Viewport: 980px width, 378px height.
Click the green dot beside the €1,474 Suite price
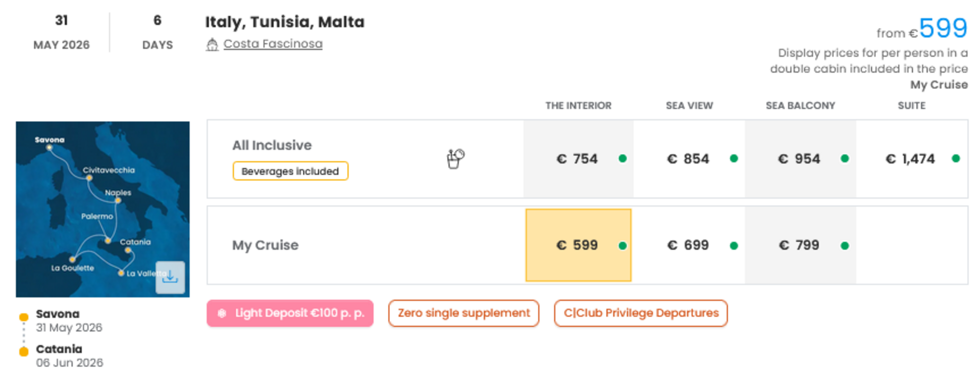point(956,159)
